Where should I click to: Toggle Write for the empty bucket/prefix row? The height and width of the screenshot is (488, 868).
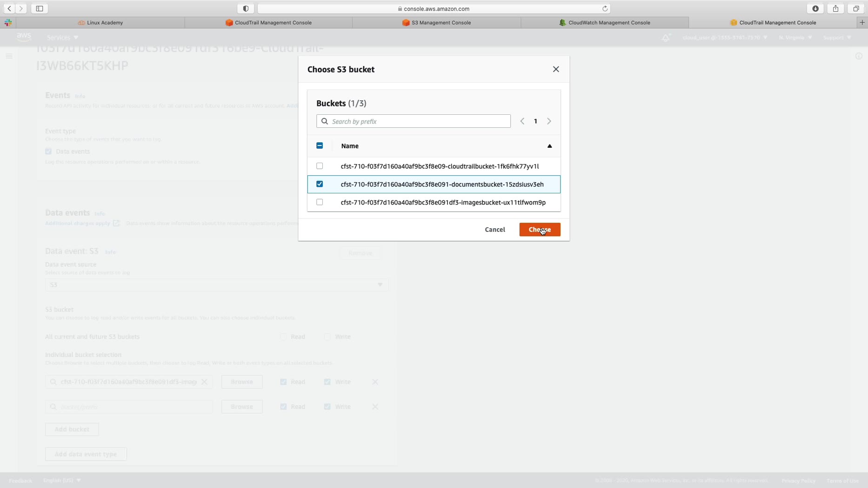327,407
